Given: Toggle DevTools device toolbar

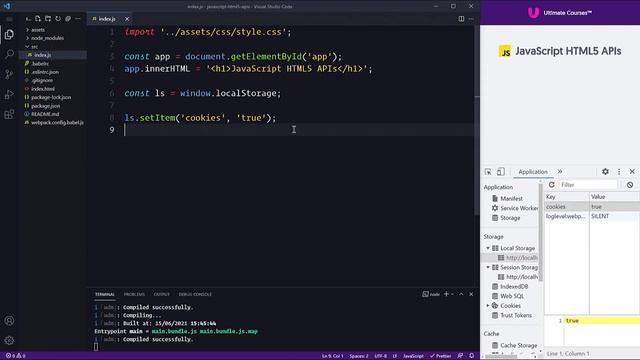Looking at the screenshot, I should (x=500, y=172).
